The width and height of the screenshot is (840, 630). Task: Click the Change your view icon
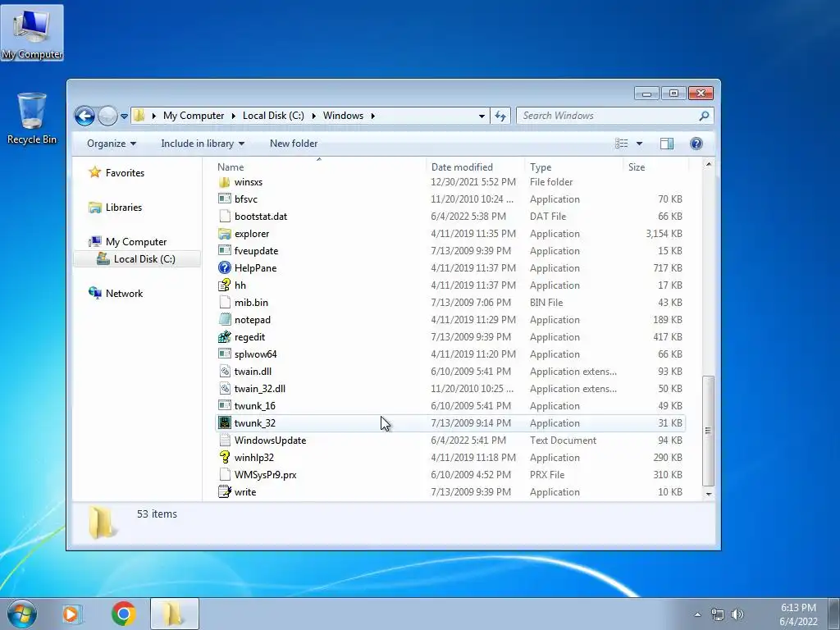tap(622, 144)
